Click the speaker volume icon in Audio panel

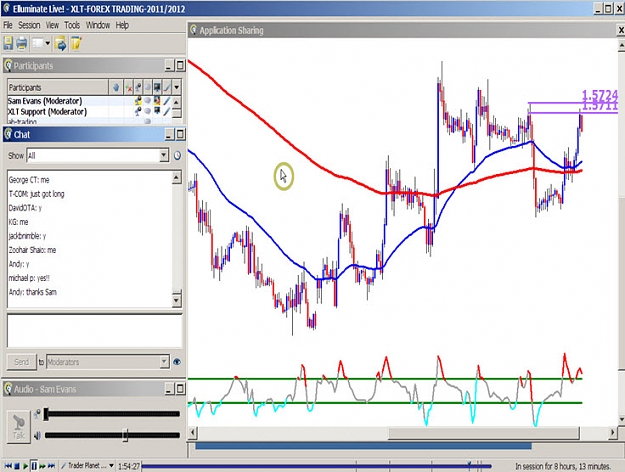pos(37,435)
